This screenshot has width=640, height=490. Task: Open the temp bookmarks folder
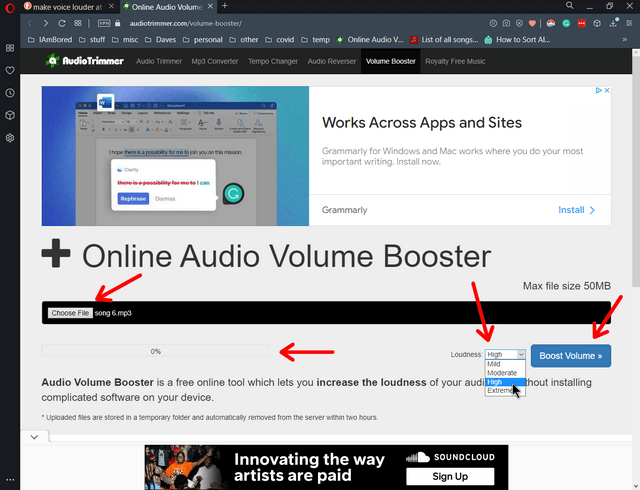(x=316, y=40)
